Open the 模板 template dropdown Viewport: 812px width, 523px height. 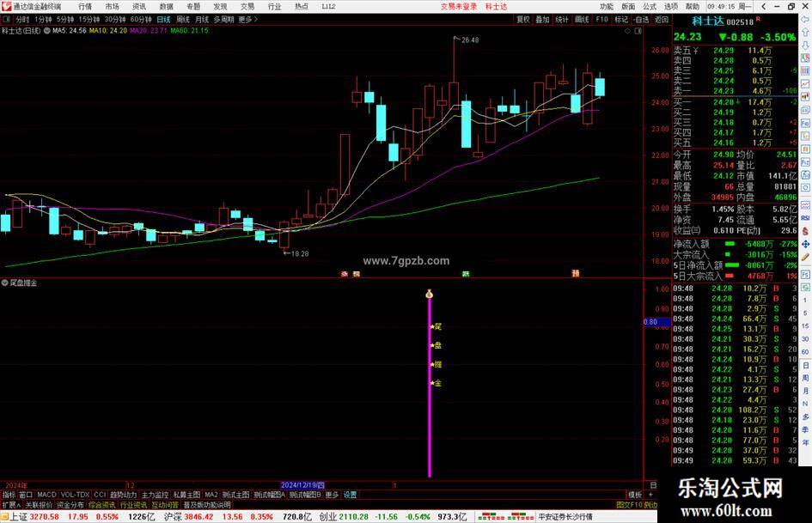click(x=635, y=495)
